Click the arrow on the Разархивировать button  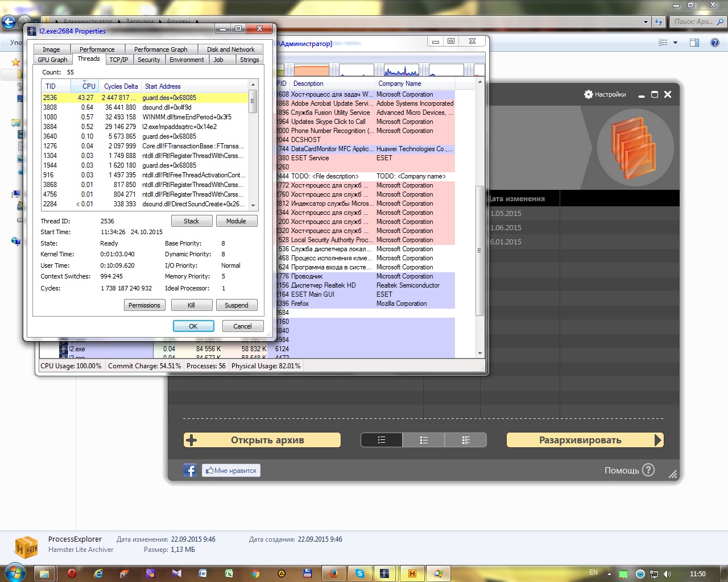coord(658,440)
